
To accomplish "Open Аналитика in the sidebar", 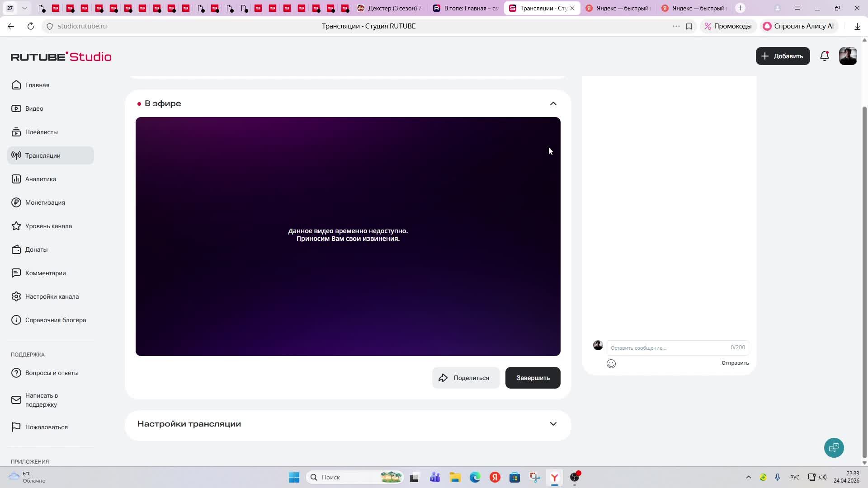I will click(x=41, y=179).
